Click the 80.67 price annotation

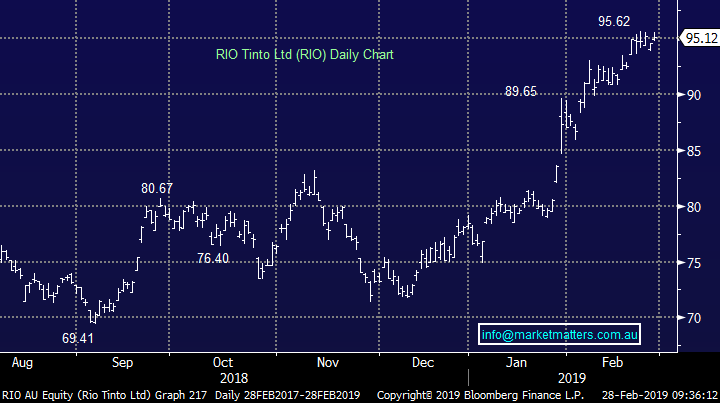pyautogui.click(x=157, y=188)
